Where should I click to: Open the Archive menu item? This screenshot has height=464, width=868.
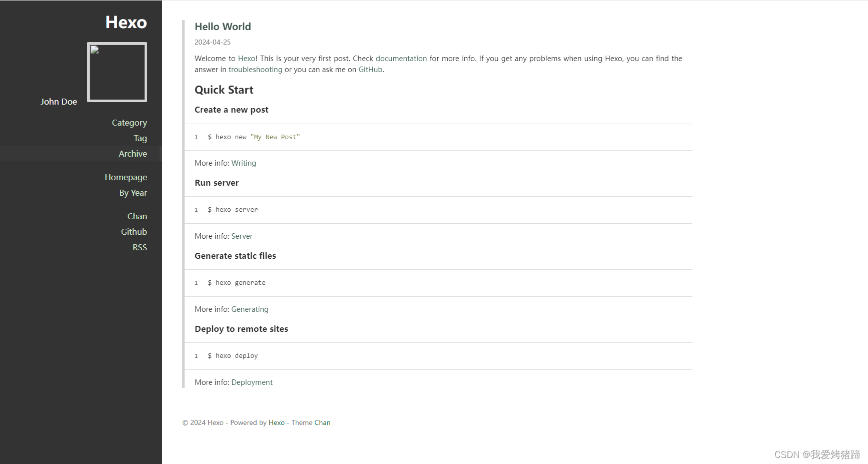(x=133, y=154)
